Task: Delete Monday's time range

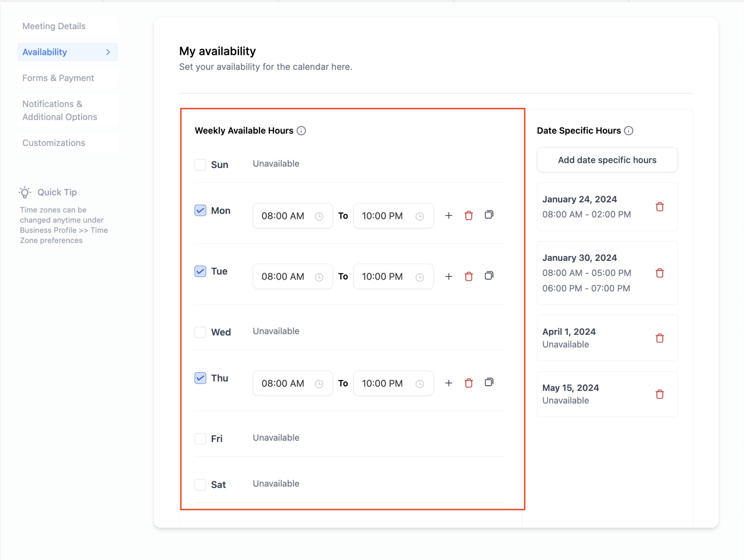Action: point(468,215)
